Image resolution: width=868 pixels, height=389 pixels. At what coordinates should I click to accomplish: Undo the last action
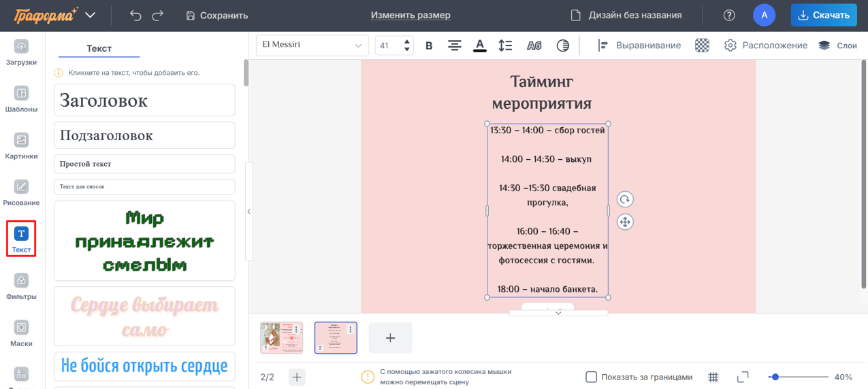pos(135,15)
